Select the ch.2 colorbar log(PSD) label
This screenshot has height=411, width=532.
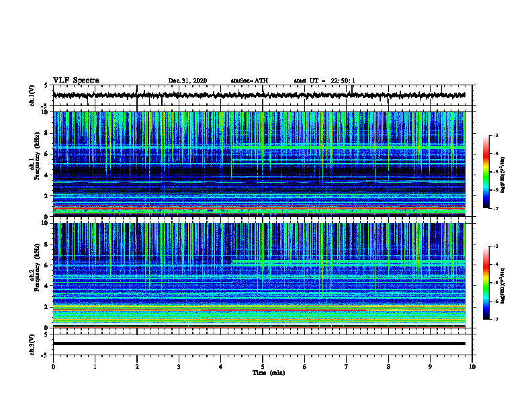[503, 286]
